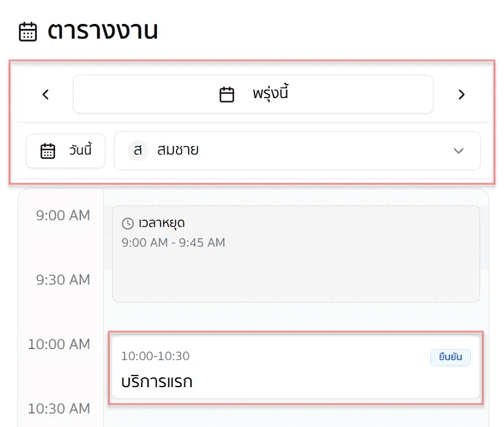Click the calendar icon inside the date selector
This screenshot has height=427, width=504.
point(226,94)
